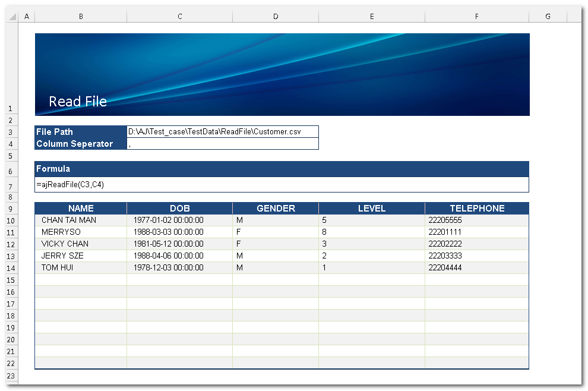Select the CHAN TAI MAN cell

(x=81, y=220)
